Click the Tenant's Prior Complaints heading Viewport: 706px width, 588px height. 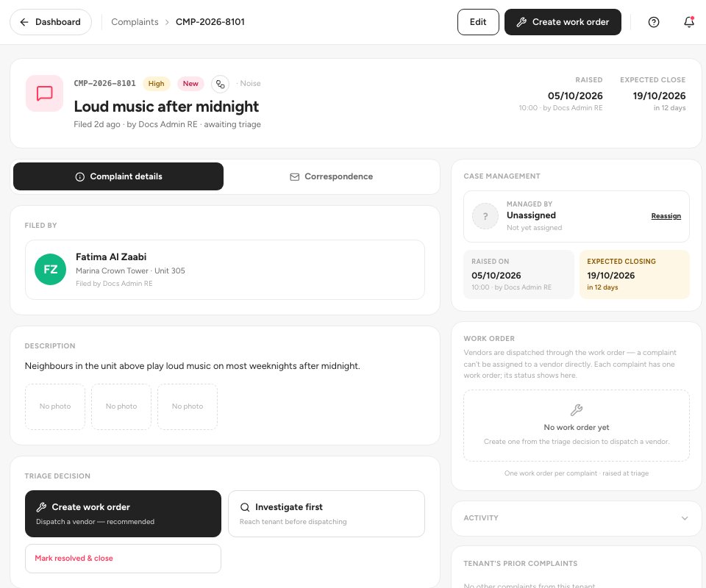pos(521,564)
